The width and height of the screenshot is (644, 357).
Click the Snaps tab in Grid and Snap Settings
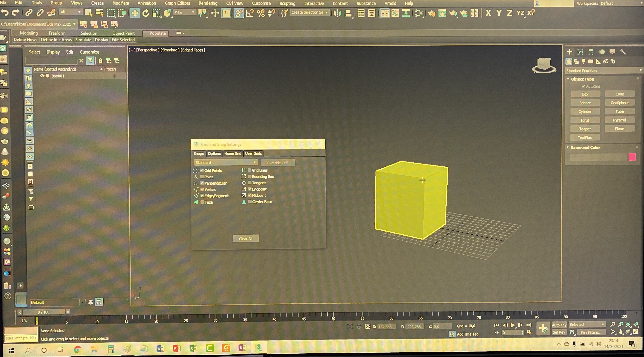pyautogui.click(x=199, y=153)
